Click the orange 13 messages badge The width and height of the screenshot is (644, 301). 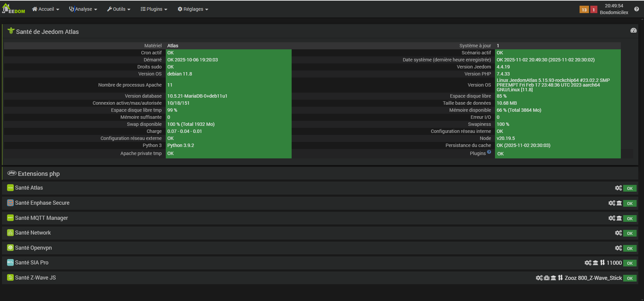584,10
